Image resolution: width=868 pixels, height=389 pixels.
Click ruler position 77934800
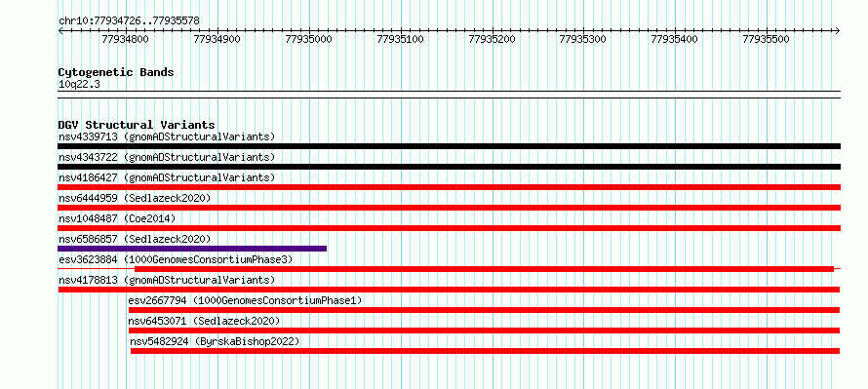pyautogui.click(x=126, y=39)
